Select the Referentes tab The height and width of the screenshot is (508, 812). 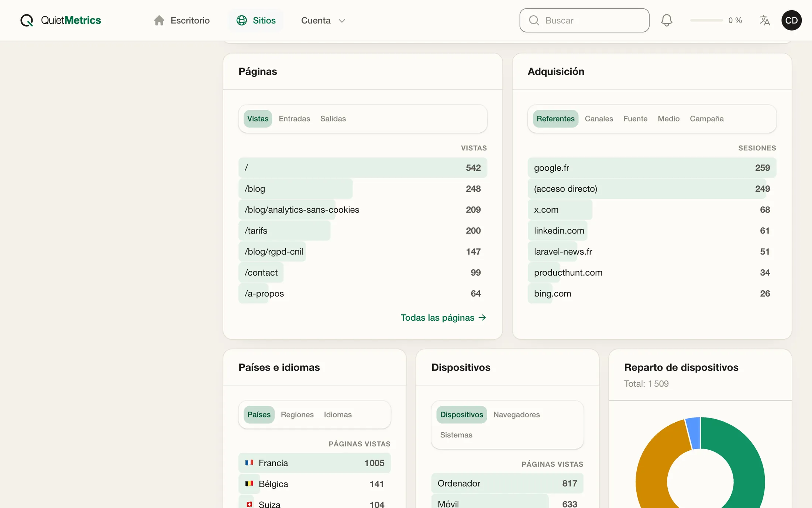click(555, 119)
